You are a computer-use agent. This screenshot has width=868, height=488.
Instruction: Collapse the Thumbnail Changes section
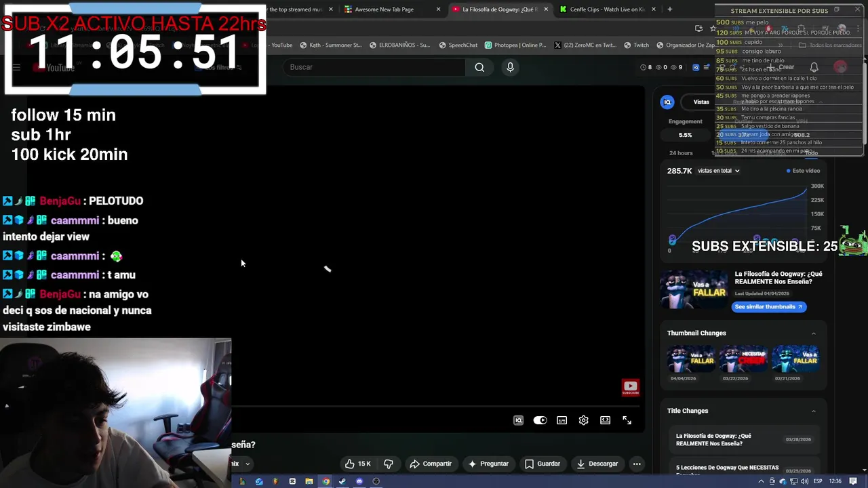point(814,333)
